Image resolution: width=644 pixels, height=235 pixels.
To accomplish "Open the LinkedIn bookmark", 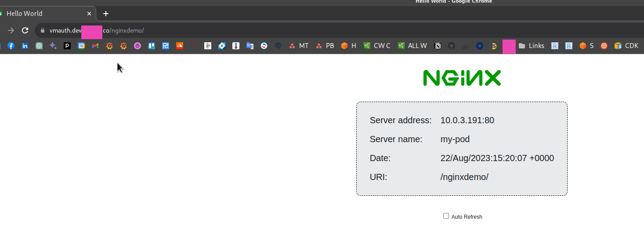I will [x=25, y=46].
